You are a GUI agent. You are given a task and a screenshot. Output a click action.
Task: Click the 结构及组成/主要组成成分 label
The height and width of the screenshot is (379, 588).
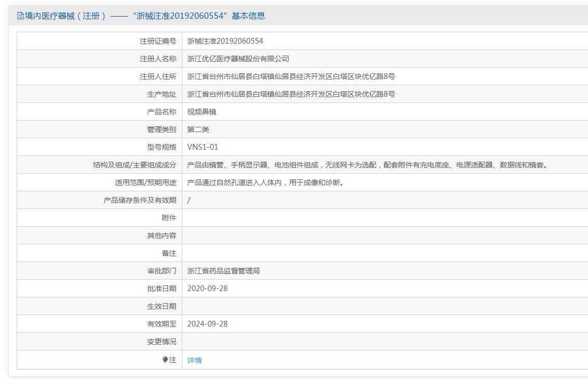pos(135,165)
